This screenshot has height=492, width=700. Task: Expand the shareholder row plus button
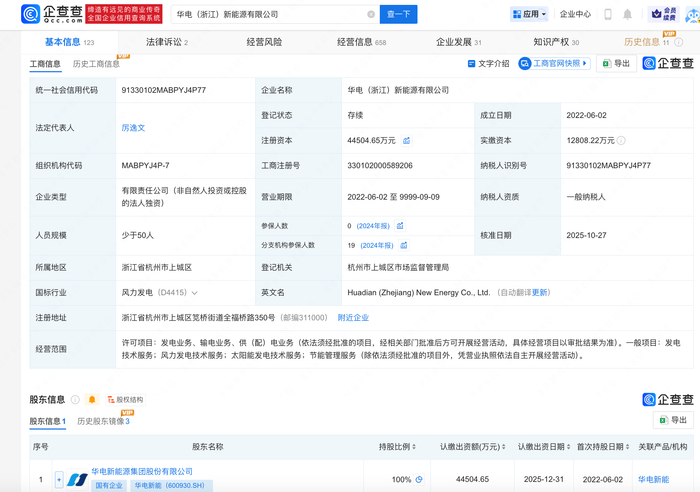pos(59,479)
